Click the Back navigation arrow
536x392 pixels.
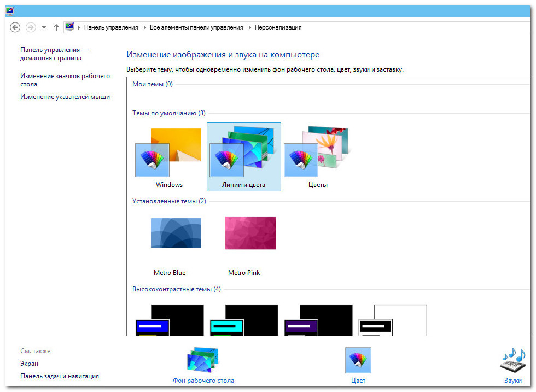(15, 27)
